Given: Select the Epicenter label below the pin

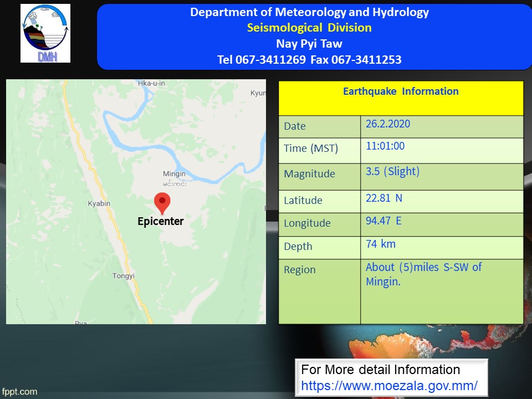Looking at the screenshot, I should [x=160, y=221].
